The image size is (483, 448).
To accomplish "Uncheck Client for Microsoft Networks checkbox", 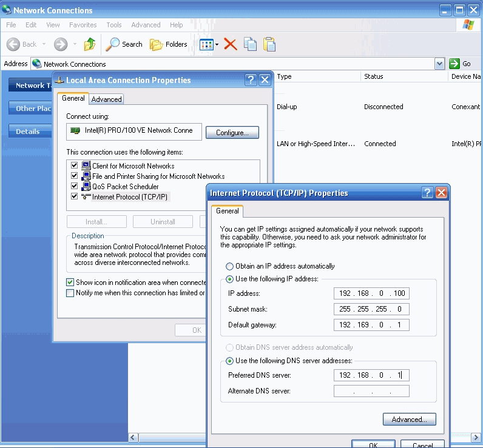I will (x=74, y=165).
